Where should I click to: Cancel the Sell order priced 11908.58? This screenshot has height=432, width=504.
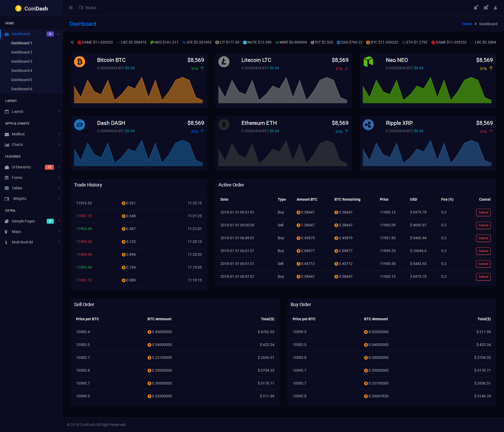point(483,264)
